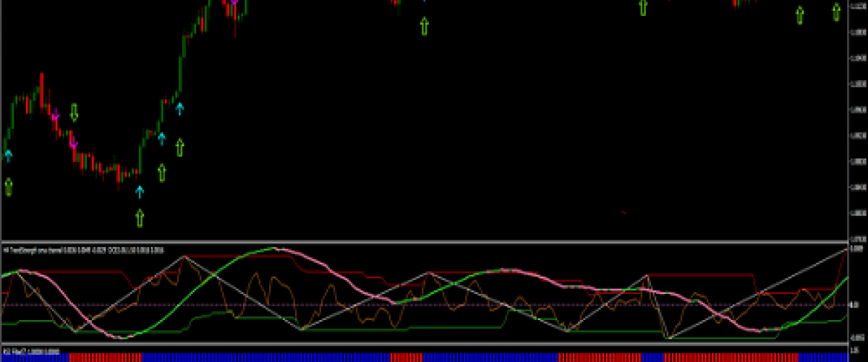Image resolution: width=868 pixels, height=362 pixels.
Task: Select the small red mark in empty chart area
Action: [x=624, y=212]
